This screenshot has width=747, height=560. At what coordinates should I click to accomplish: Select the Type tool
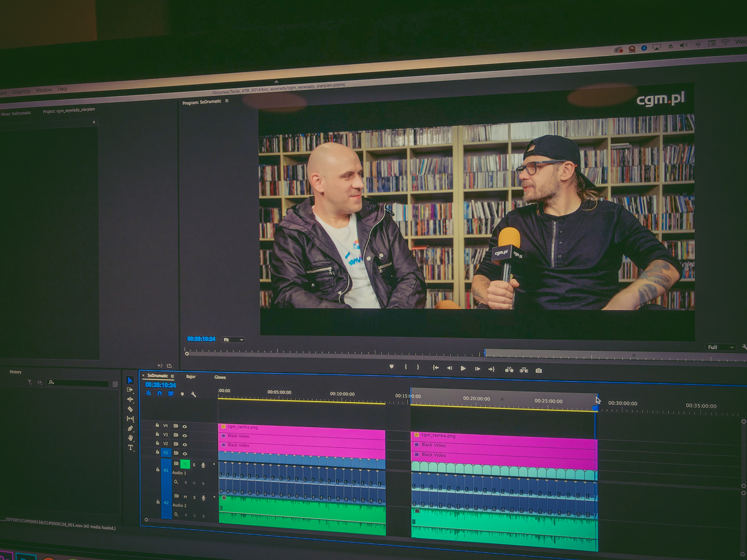point(130,448)
